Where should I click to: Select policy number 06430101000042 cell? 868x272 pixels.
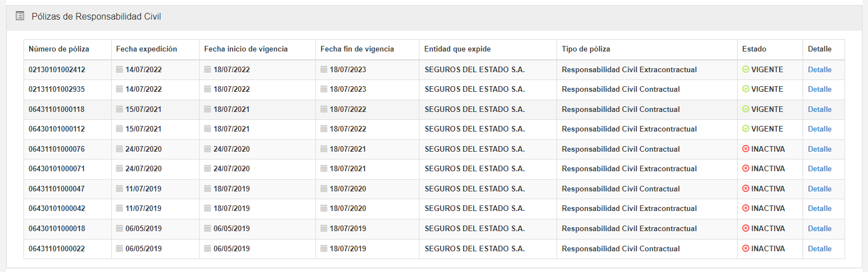[x=57, y=208]
